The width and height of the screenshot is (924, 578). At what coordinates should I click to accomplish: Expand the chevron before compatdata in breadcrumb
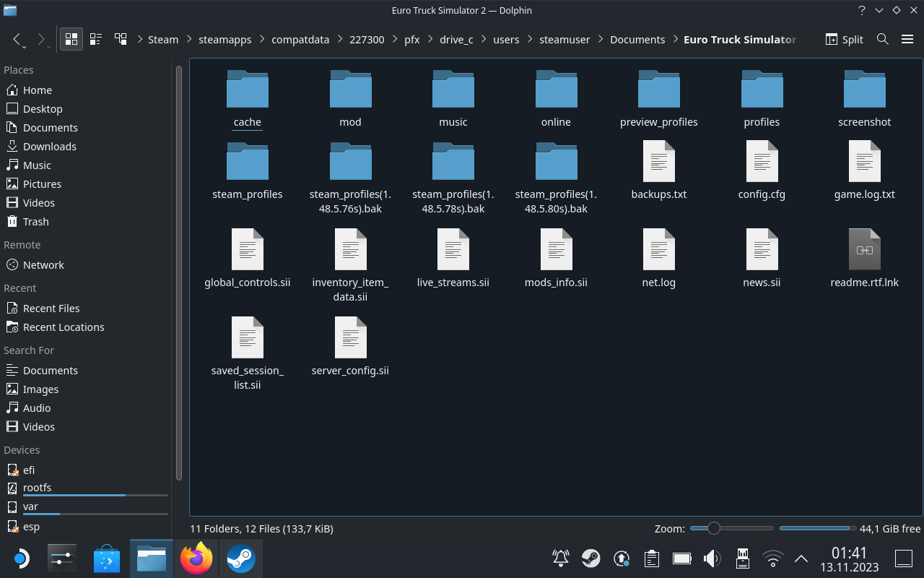click(x=263, y=39)
